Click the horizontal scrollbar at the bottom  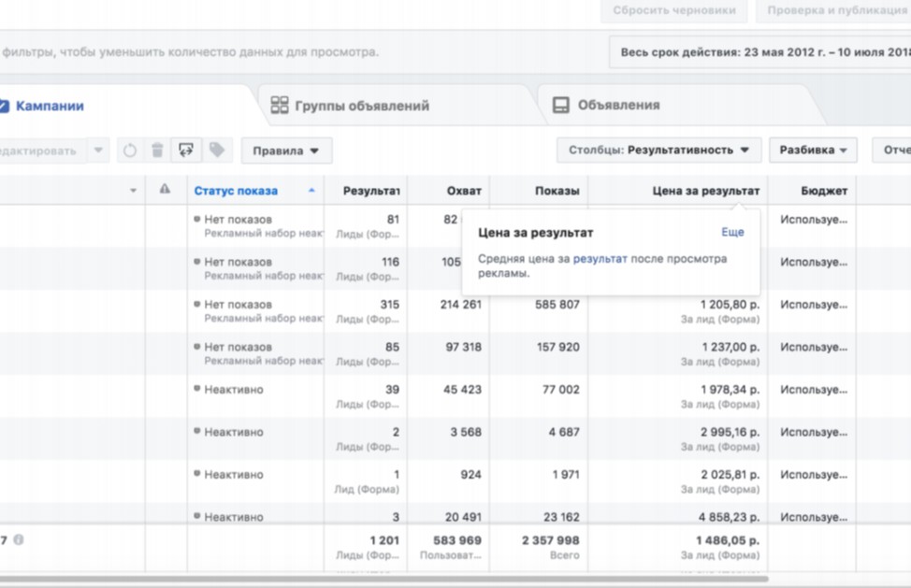pyautogui.click(x=374, y=580)
